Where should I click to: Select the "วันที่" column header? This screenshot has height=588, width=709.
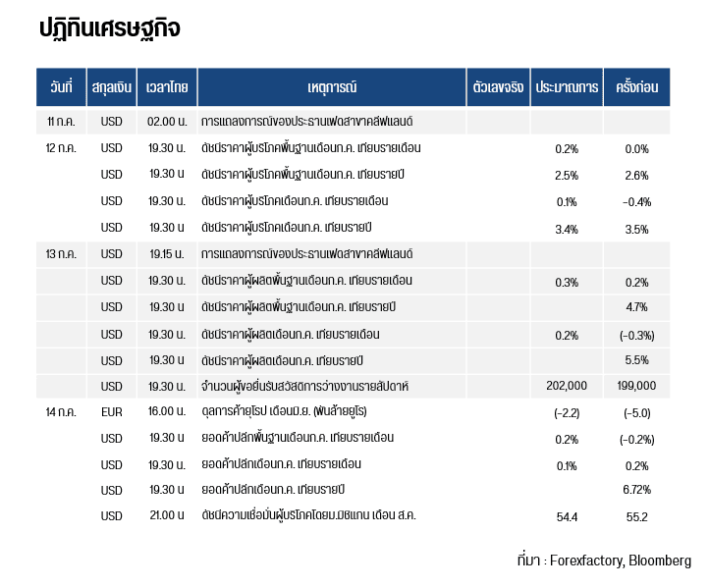point(61,87)
